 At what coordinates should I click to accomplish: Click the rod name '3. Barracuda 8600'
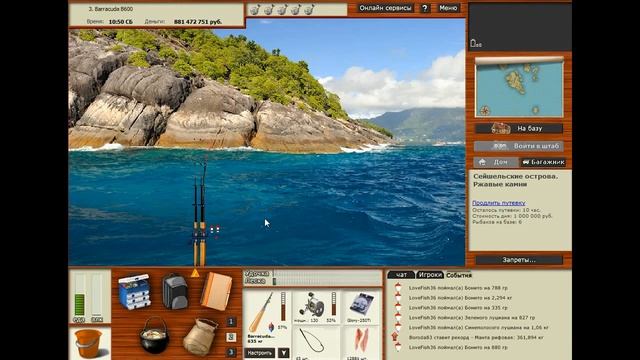[x=111, y=9]
